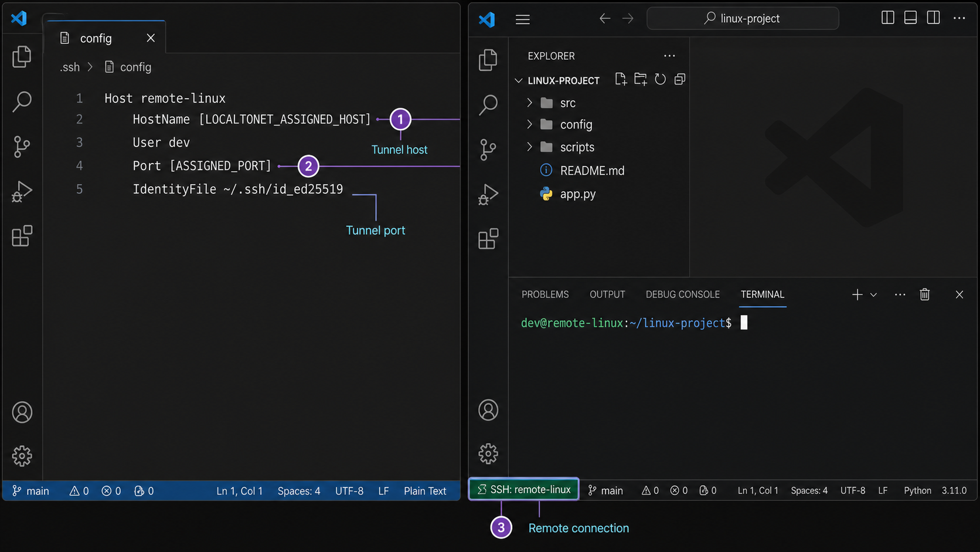This screenshot has height=552, width=980.
Task: Open Source Control in linux-project window
Action: click(x=488, y=150)
